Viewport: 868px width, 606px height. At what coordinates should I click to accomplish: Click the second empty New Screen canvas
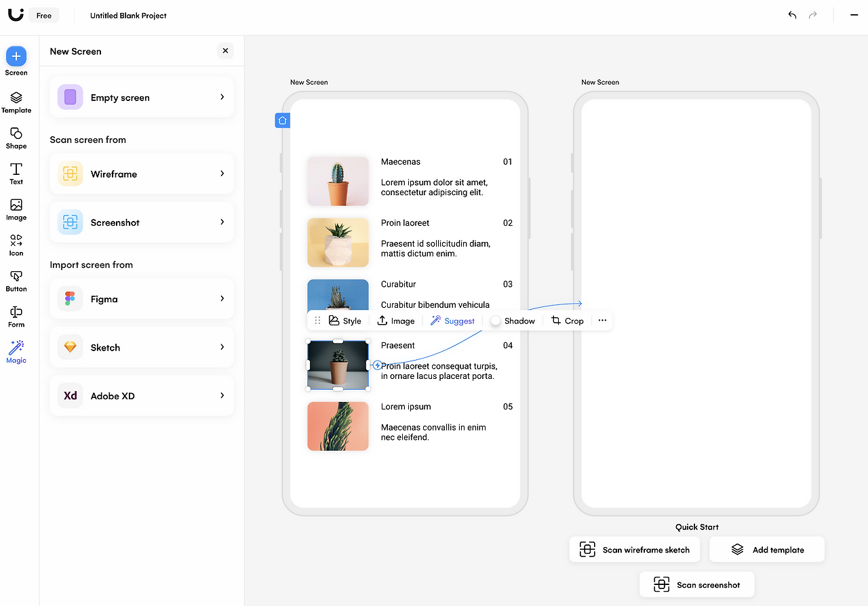pyautogui.click(x=696, y=304)
